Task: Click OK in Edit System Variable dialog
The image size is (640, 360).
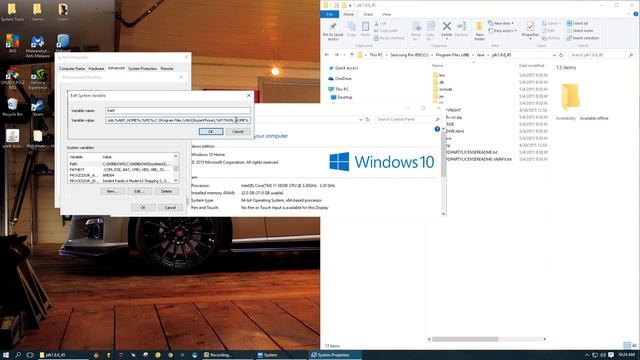Action: (211, 131)
